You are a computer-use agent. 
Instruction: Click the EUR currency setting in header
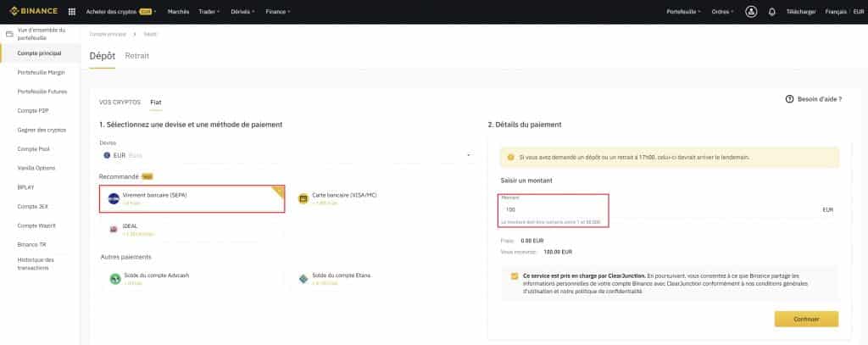pos(859,11)
